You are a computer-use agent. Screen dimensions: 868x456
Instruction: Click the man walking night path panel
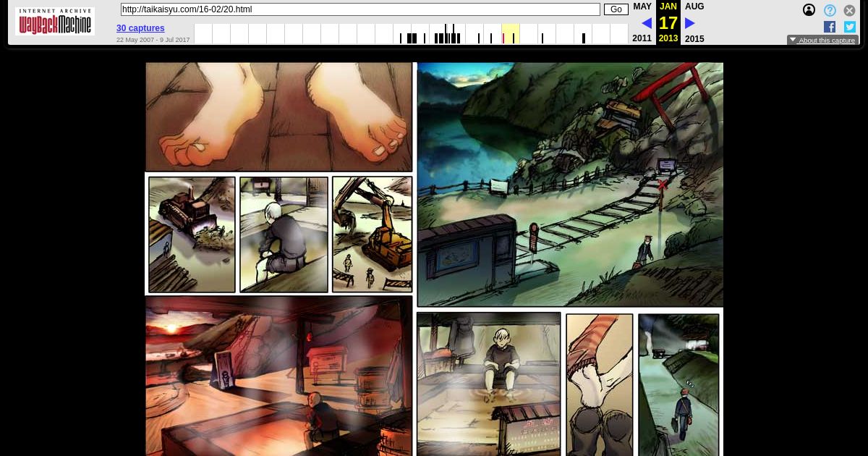[x=679, y=384]
